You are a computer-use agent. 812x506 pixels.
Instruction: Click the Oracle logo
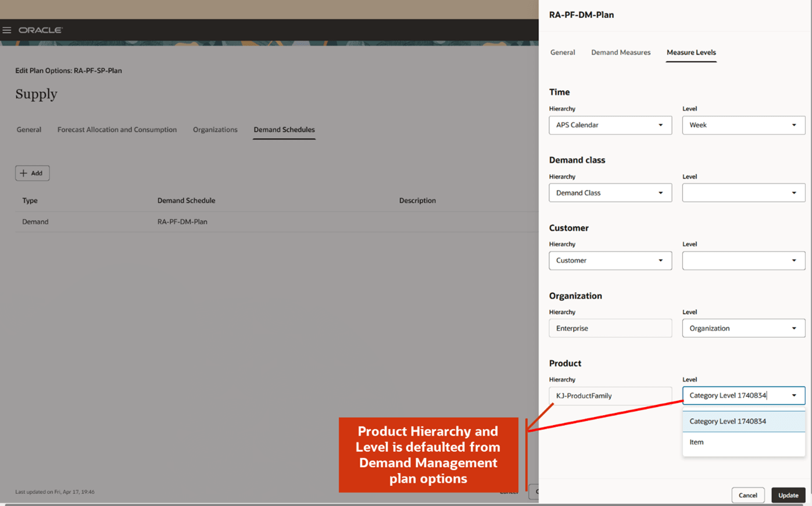coord(41,30)
